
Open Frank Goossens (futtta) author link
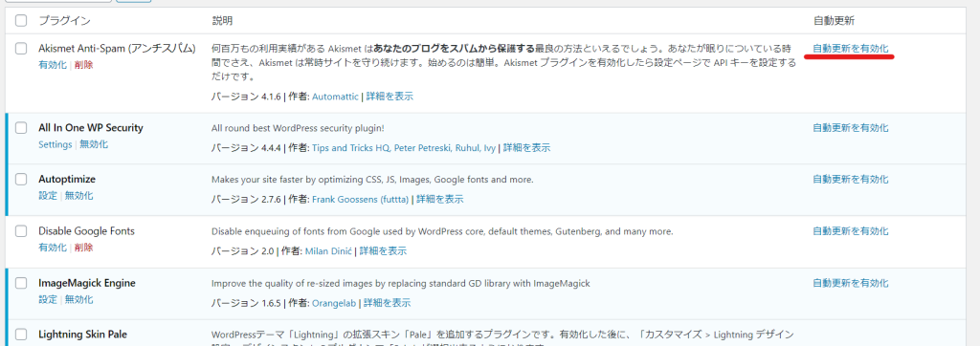360,200
